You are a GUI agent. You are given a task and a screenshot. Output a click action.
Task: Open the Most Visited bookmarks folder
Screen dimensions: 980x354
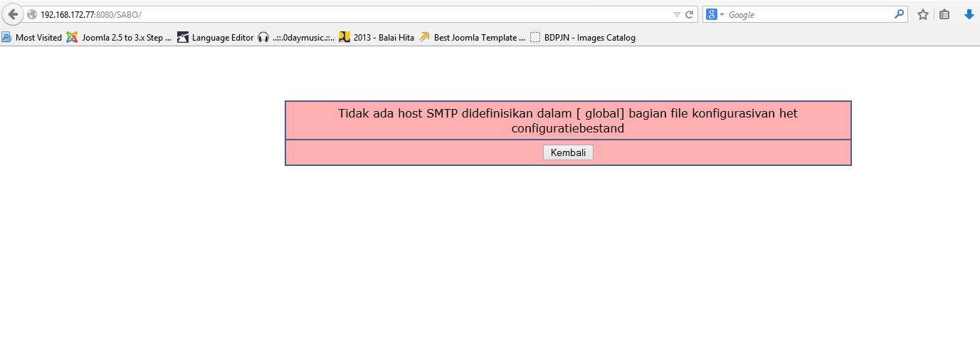31,38
